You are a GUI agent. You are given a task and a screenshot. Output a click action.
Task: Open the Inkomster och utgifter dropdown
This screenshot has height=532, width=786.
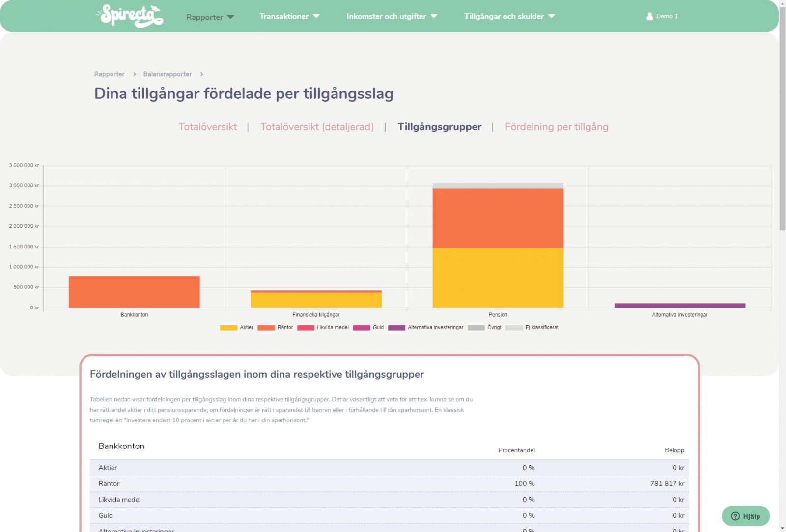click(x=391, y=16)
